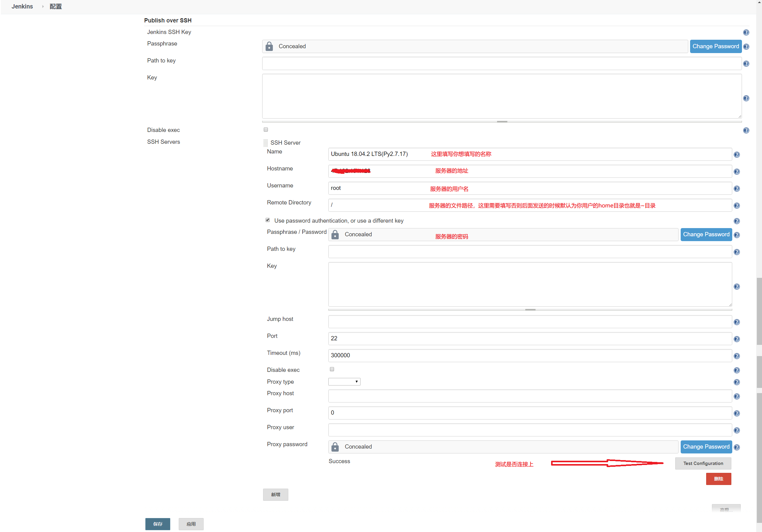Click into the Jump host input field
Image resolution: width=762 pixels, height=532 pixels.
[530, 322]
